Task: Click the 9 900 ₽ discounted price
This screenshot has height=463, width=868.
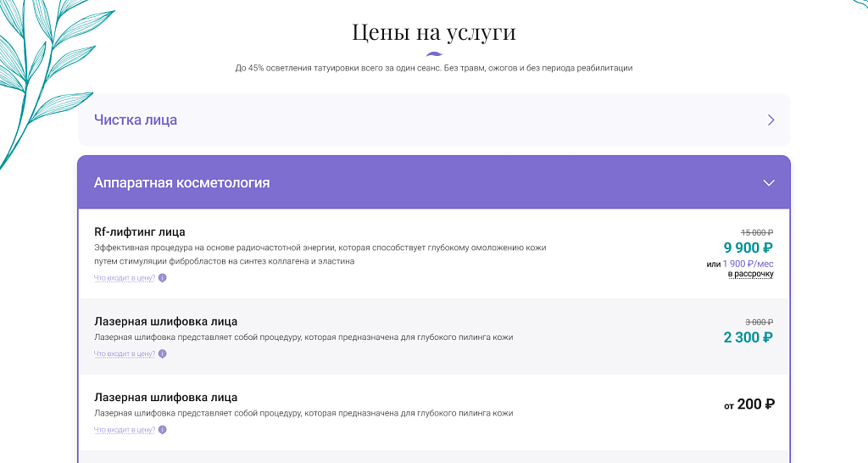Action: [x=748, y=248]
